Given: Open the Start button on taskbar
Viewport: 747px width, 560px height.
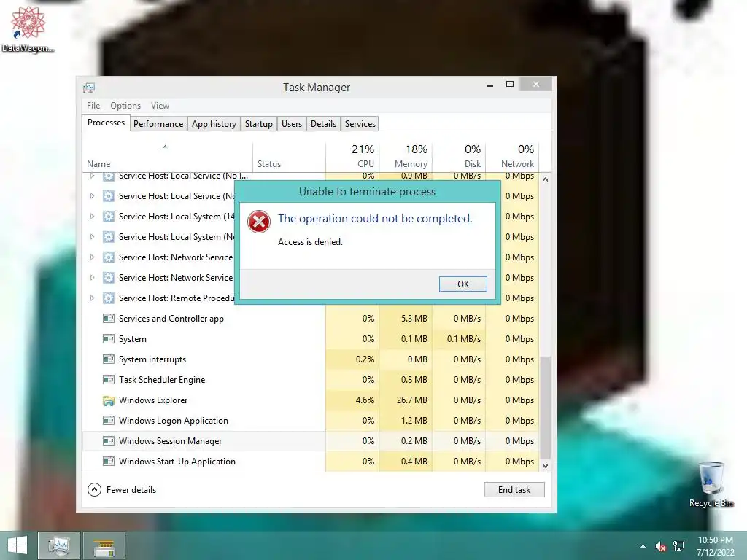Looking at the screenshot, I should pyautogui.click(x=18, y=545).
